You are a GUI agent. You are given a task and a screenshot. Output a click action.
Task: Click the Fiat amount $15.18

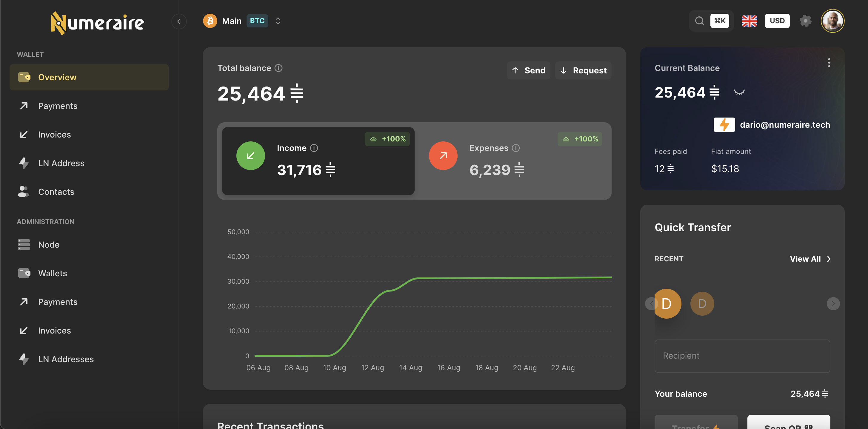[725, 169]
